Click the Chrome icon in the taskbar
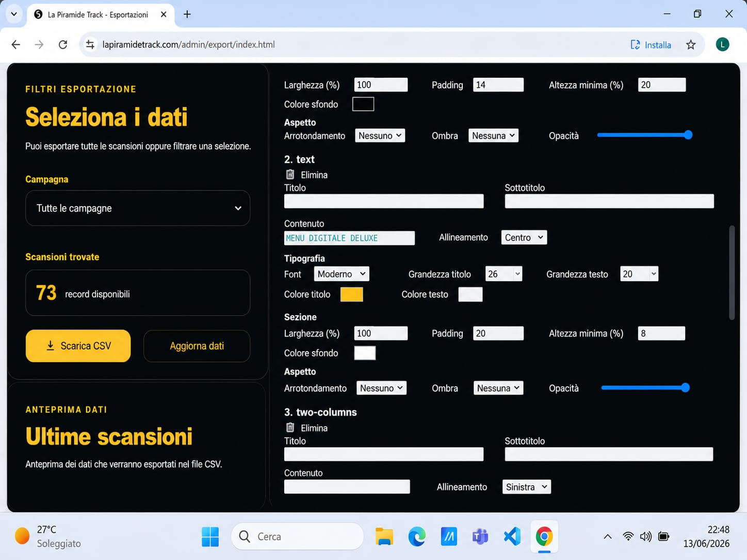Screen dimensions: 747x560 [544, 537]
